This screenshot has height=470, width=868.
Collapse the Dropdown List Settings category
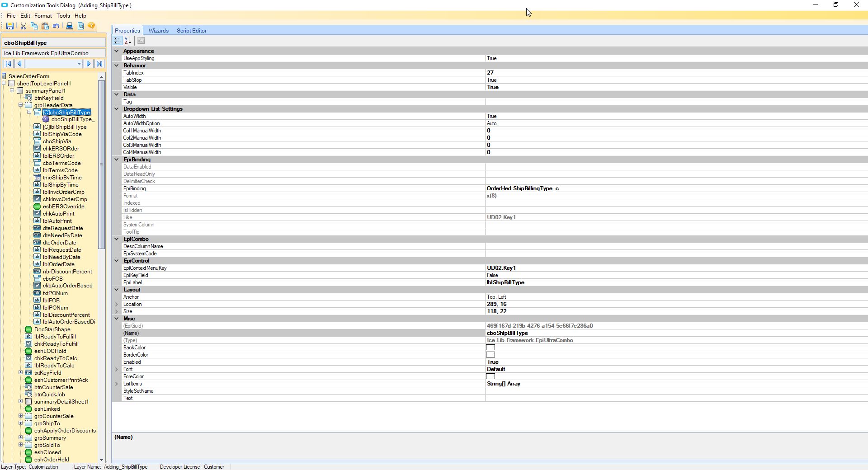(x=117, y=109)
